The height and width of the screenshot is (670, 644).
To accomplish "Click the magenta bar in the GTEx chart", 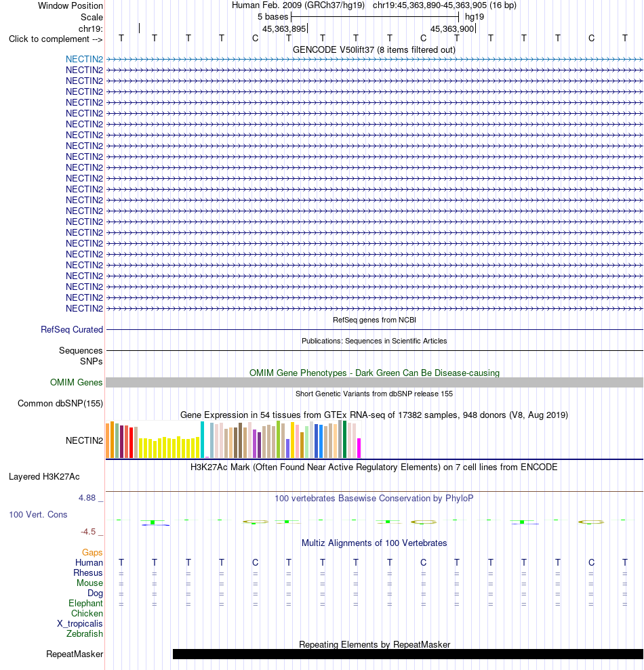I will click(359, 448).
